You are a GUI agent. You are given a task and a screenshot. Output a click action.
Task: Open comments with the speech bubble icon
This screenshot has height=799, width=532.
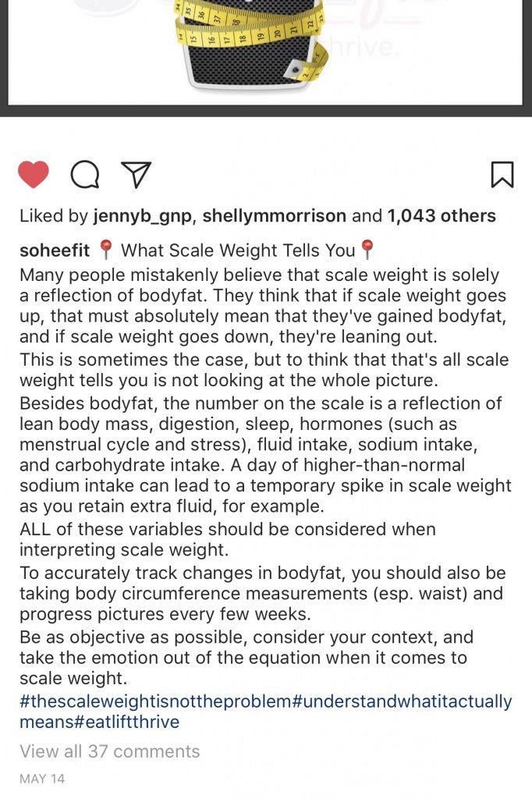[84, 175]
